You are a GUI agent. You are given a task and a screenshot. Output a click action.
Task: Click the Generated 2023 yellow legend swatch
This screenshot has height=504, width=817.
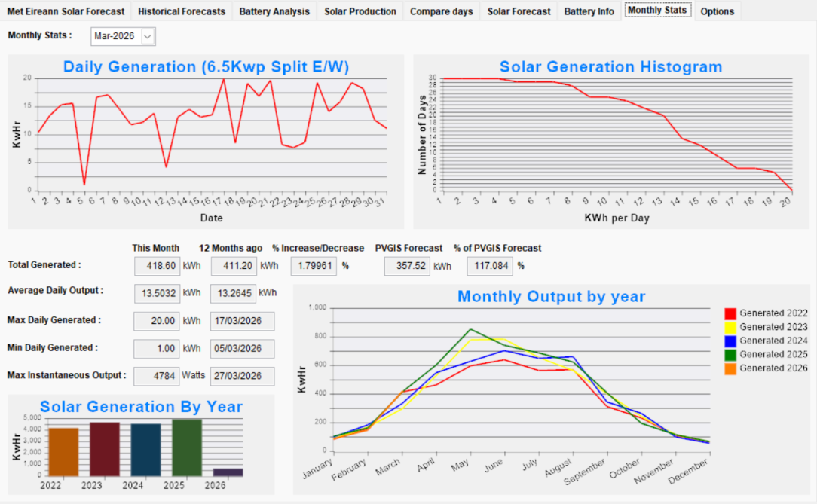point(730,327)
